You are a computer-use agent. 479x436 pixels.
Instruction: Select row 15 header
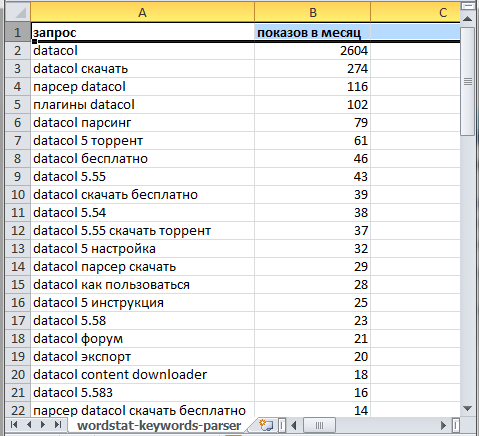(18, 285)
